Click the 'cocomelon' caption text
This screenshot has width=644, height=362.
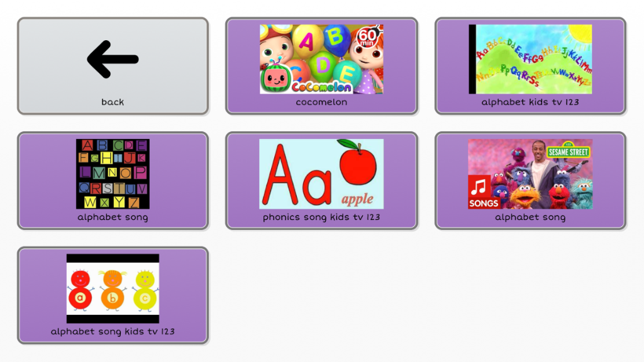point(321,102)
